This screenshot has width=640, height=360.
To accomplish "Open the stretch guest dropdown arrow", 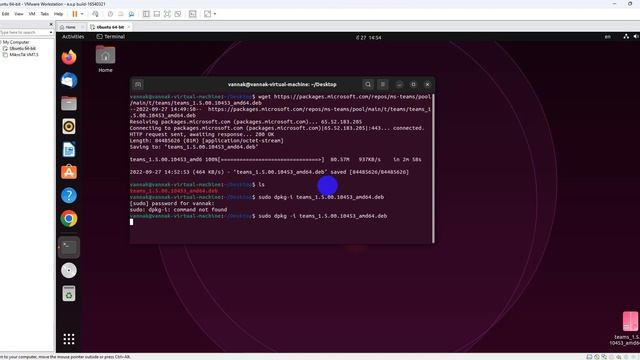I will pyautogui.click(x=215, y=14).
